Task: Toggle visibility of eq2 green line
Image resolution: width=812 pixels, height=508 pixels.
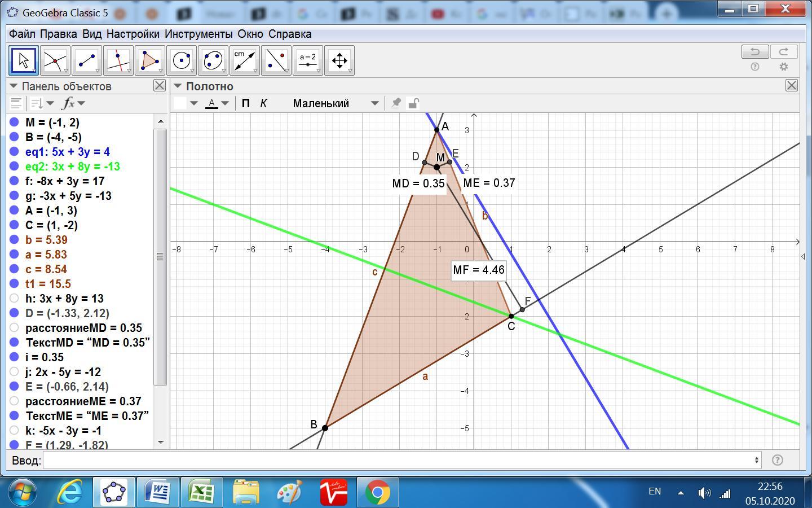Action: coord(15,167)
